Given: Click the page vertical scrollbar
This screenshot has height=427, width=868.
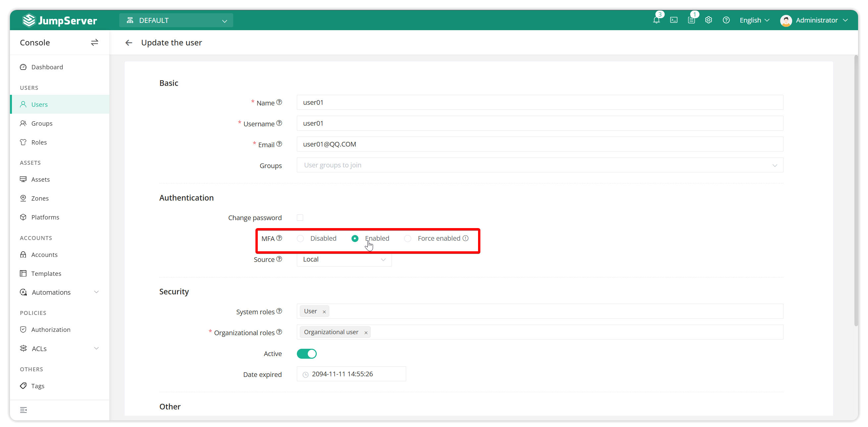Looking at the screenshot, I should point(856,191).
